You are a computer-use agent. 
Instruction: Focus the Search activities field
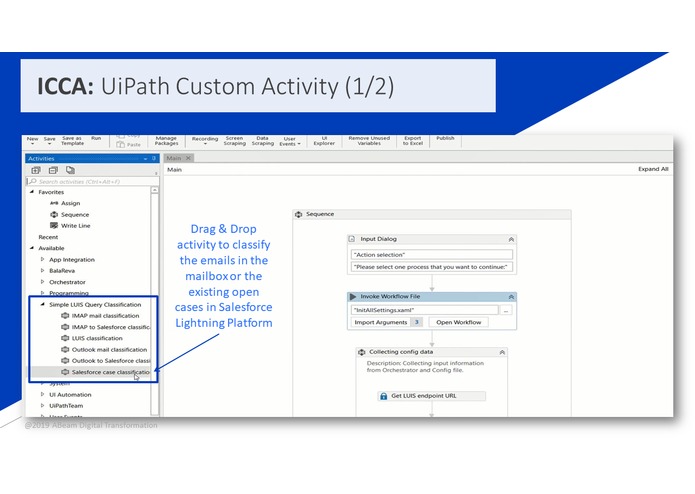(92, 182)
